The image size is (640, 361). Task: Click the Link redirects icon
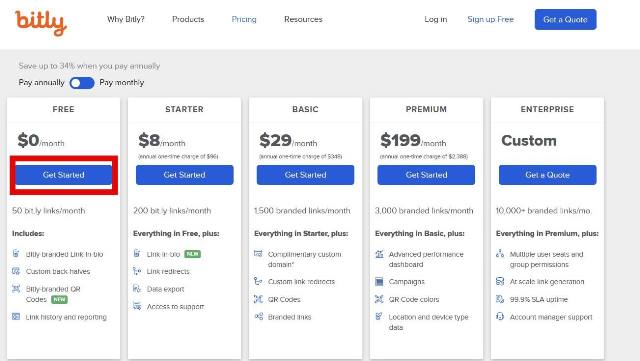(137, 271)
